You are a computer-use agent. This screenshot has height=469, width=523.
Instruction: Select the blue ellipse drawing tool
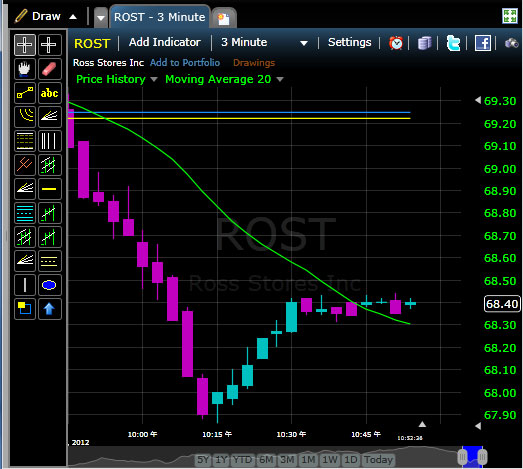(x=50, y=285)
